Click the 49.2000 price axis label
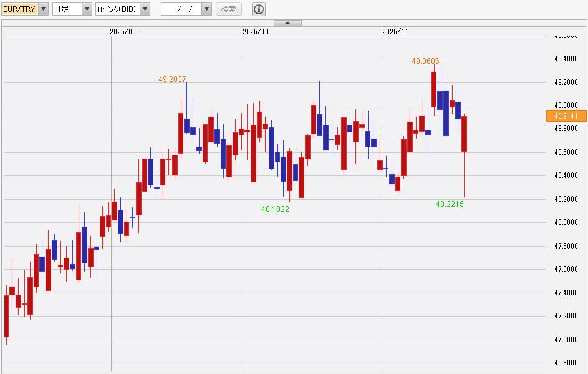Viewport: 588px width, 374px height. click(x=566, y=82)
